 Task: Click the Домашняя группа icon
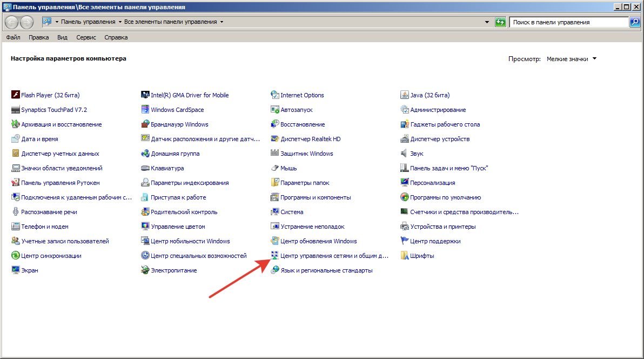(145, 154)
